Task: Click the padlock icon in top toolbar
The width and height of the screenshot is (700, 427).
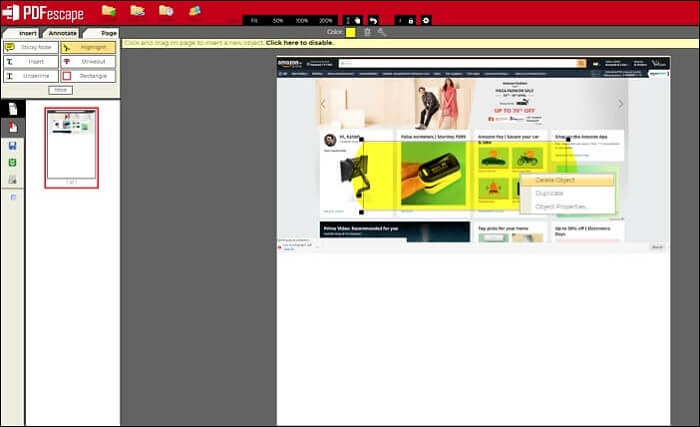Action: coord(411,20)
